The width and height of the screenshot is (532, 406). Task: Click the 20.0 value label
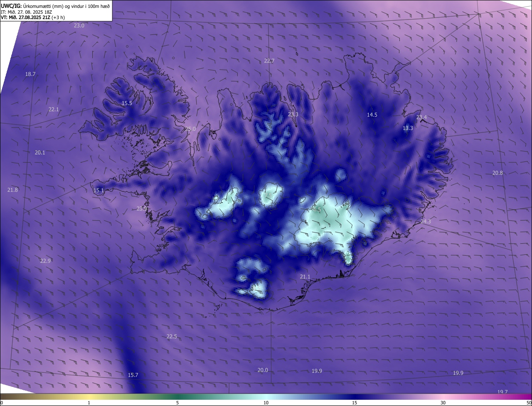263,370
